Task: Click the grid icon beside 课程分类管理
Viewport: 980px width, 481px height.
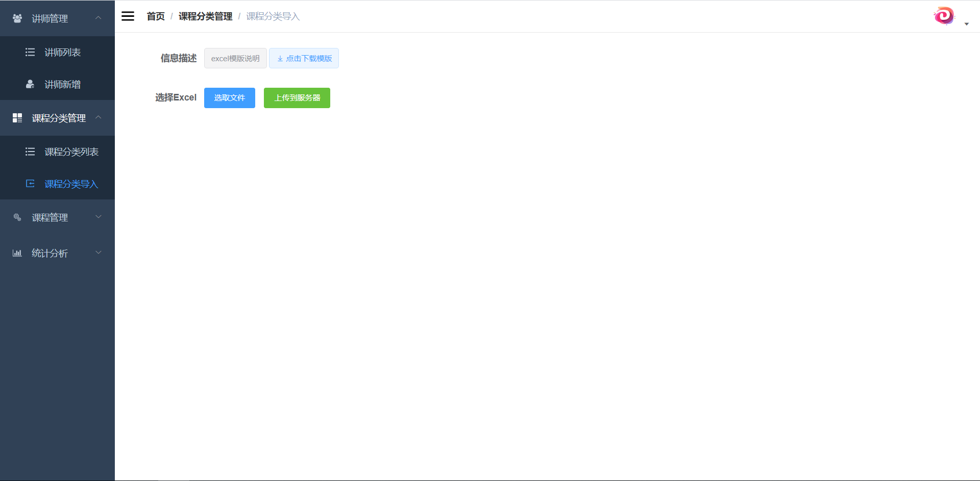Action: coord(17,118)
